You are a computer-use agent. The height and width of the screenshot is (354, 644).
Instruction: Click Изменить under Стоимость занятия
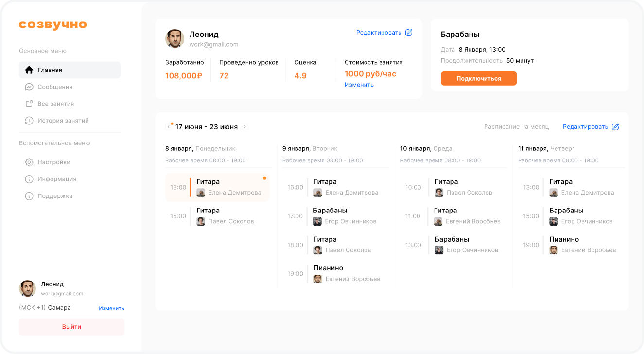click(x=359, y=85)
